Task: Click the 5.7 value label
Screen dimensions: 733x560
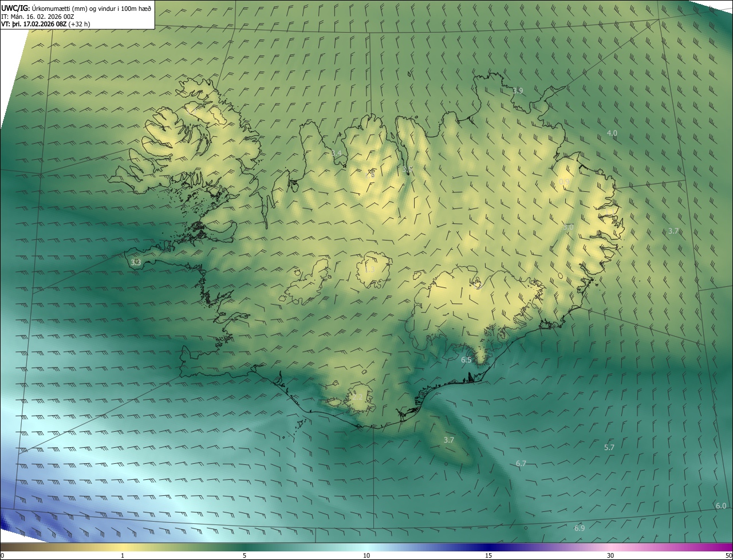Action: [x=609, y=447]
